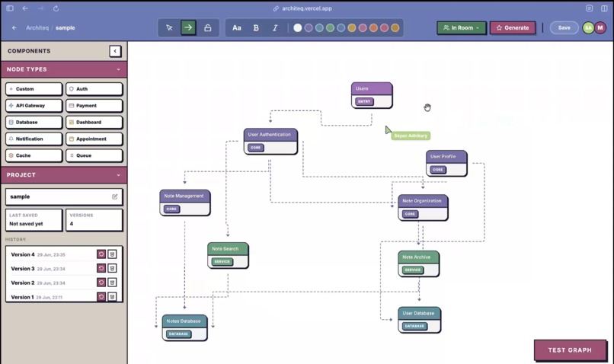The image size is (614, 364).
Task: Toggle the browser sidebar icon
Action: tap(10, 8)
